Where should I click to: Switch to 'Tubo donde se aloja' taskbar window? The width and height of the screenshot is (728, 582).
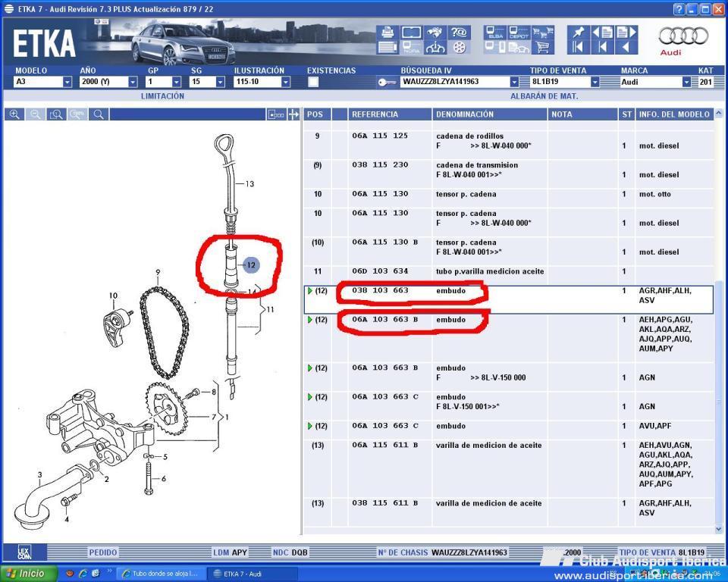click(x=161, y=574)
